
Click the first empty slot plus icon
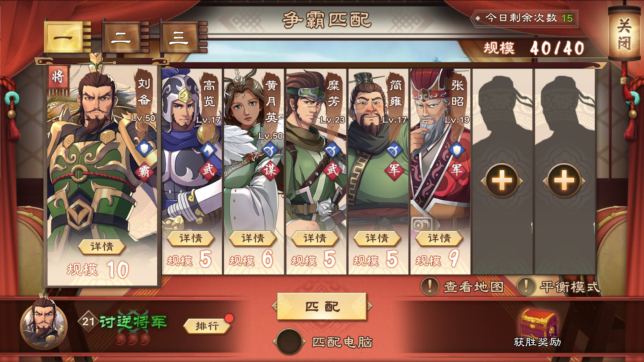[x=502, y=181]
